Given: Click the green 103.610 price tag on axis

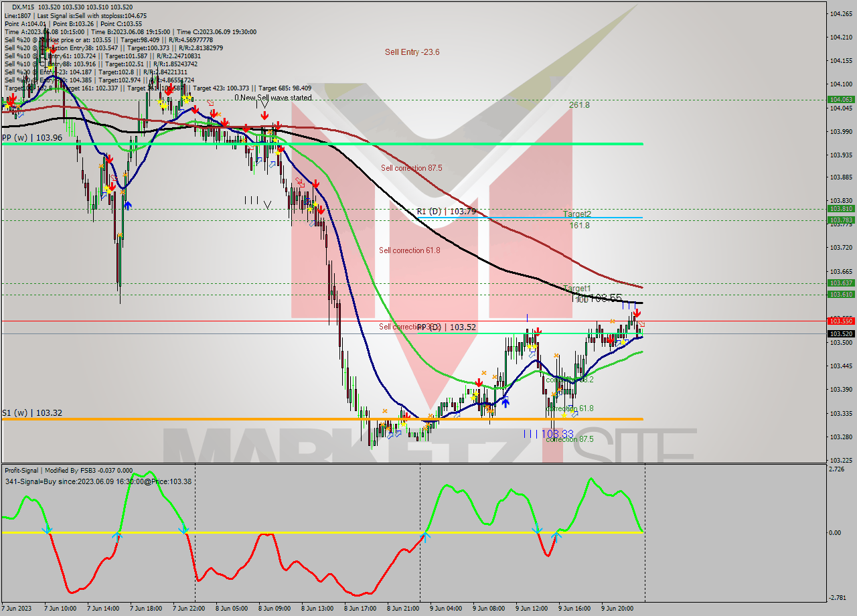Looking at the screenshot, I should [x=841, y=295].
